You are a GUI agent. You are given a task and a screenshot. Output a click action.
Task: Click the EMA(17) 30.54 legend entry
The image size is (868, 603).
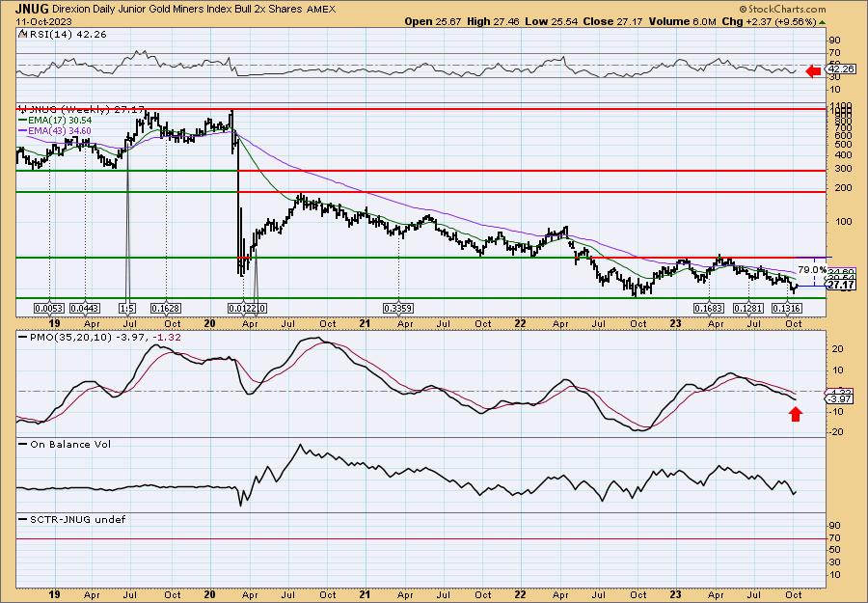coord(59,121)
